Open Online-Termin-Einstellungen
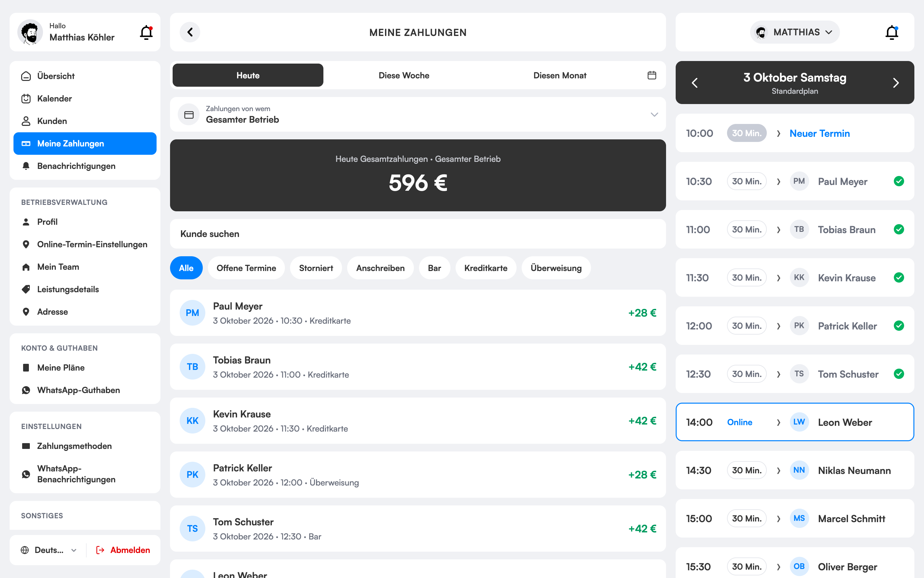 pyautogui.click(x=85, y=244)
